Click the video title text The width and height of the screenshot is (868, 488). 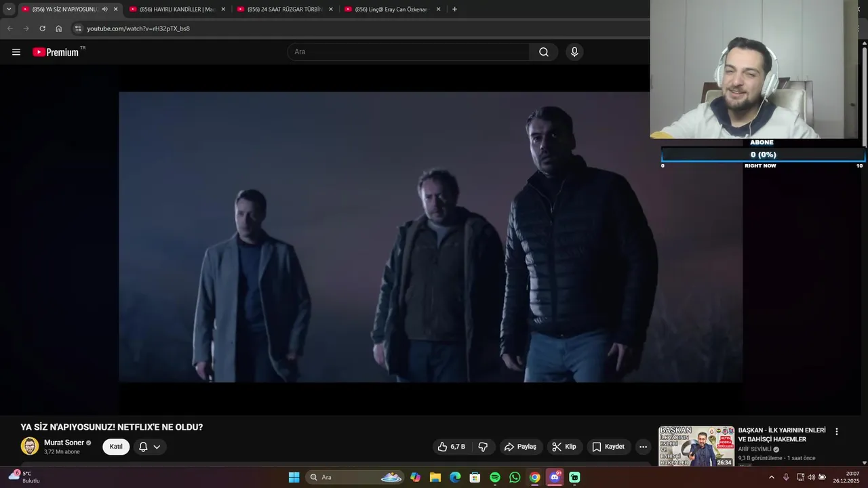(x=112, y=428)
